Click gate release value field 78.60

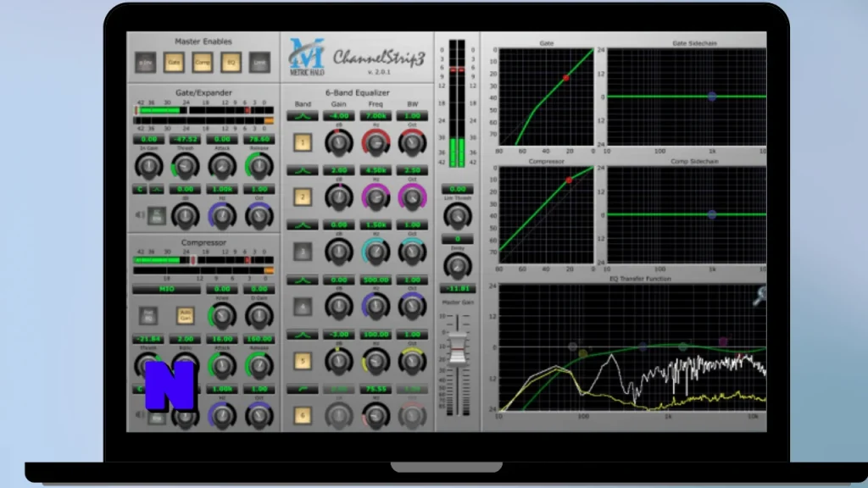click(x=259, y=140)
